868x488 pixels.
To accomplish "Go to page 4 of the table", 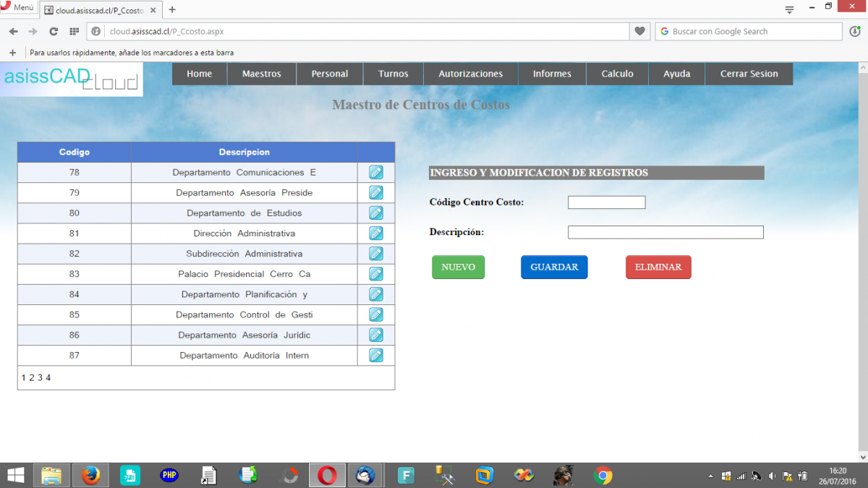I will point(48,377).
